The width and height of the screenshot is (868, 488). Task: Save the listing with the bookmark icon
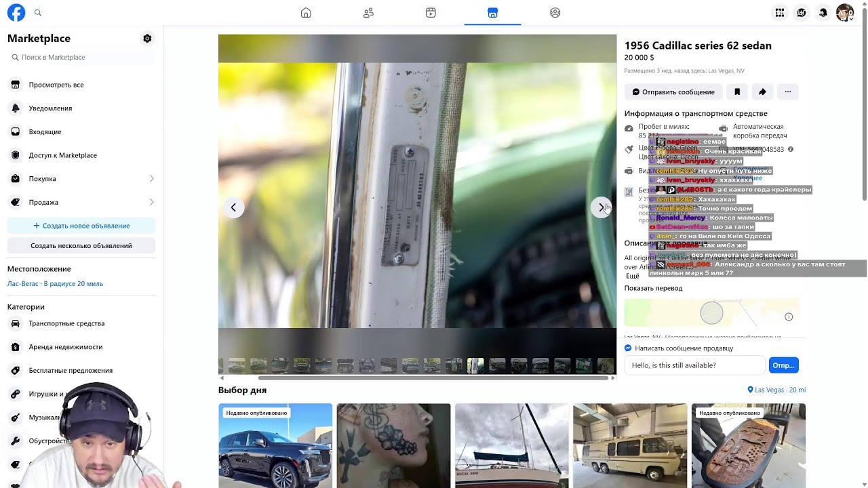point(737,91)
